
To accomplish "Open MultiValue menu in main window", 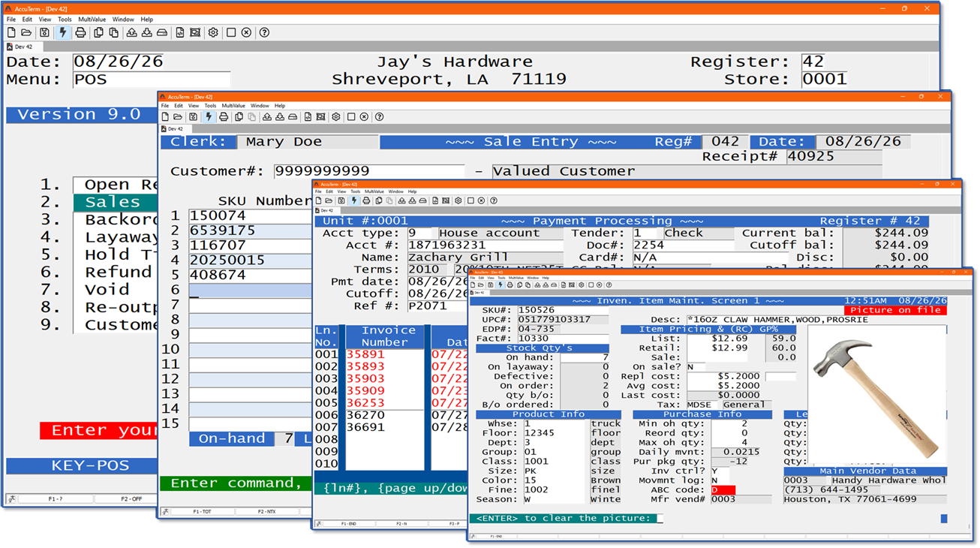I will pyautogui.click(x=92, y=20).
